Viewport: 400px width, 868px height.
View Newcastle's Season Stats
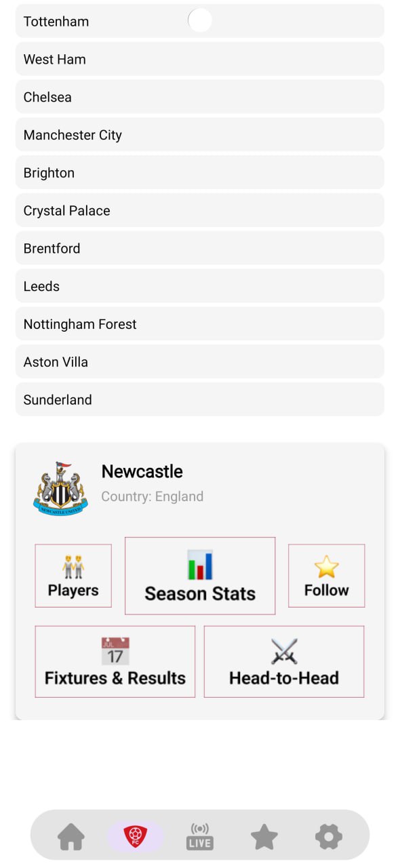[x=199, y=576]
